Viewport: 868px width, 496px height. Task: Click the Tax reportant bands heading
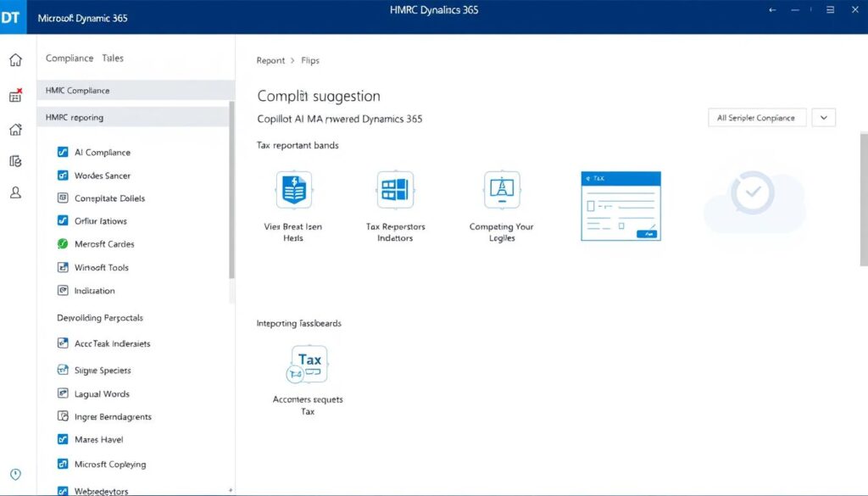coord(298,145)
